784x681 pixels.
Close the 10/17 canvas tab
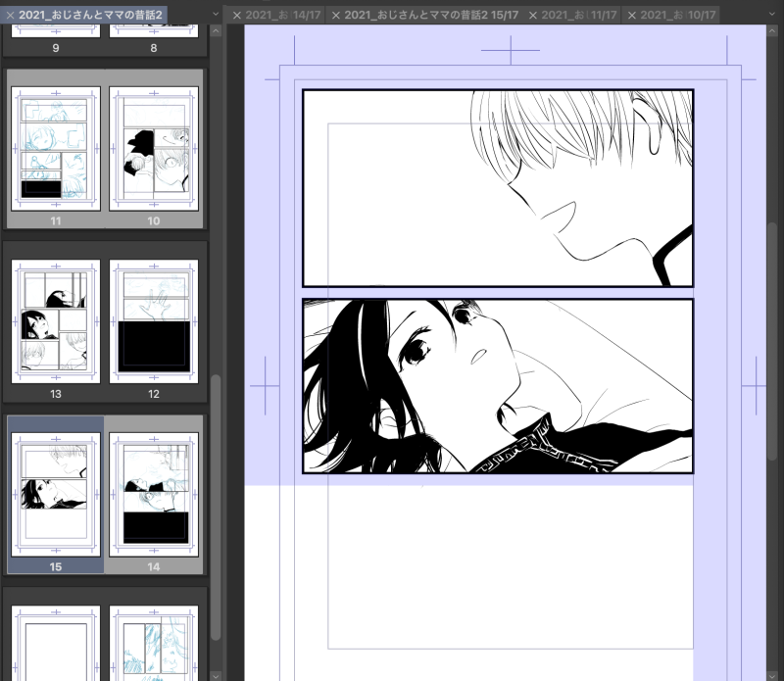[x=632, y=15]
